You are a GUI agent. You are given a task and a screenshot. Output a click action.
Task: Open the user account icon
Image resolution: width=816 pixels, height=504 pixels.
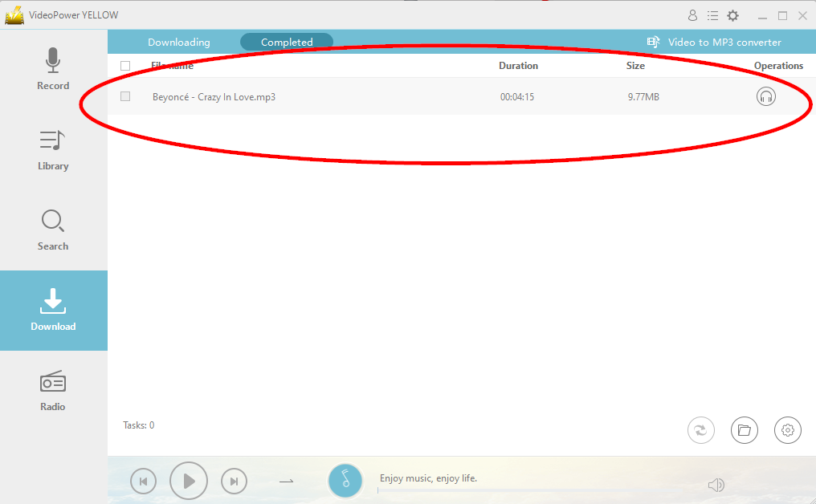click(692, 14)
